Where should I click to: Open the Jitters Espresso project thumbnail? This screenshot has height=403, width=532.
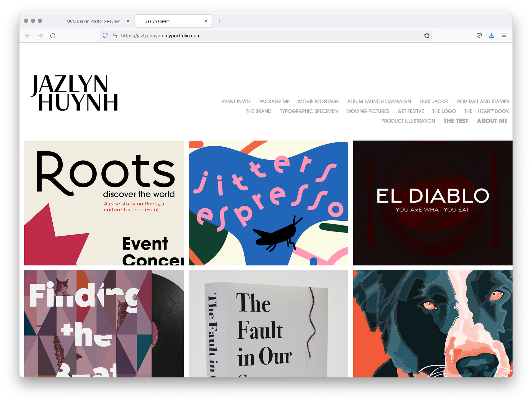(268, 203)
